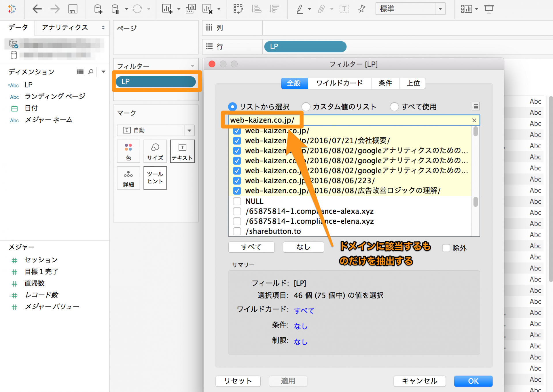Click the リセット button
Image resolution: width=553 pixels, height=392 pixels.
tap(238, 381)
